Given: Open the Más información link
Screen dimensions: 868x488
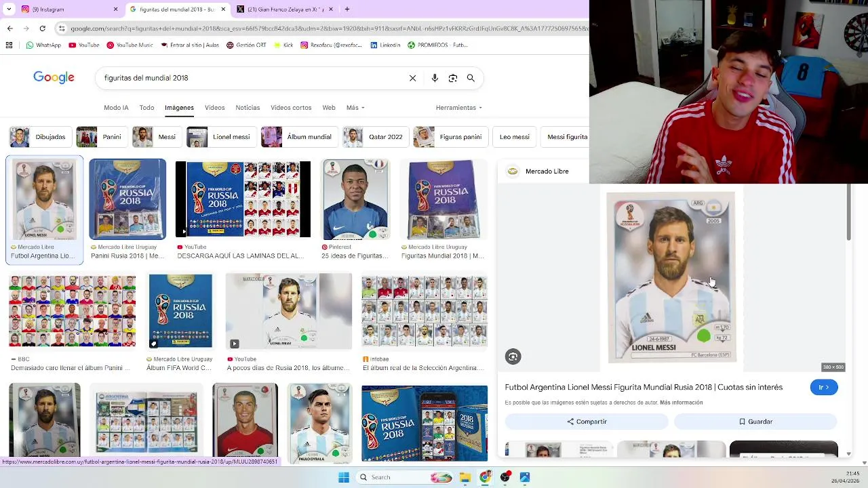Looking at the screenshot, I should coord(681,403).
